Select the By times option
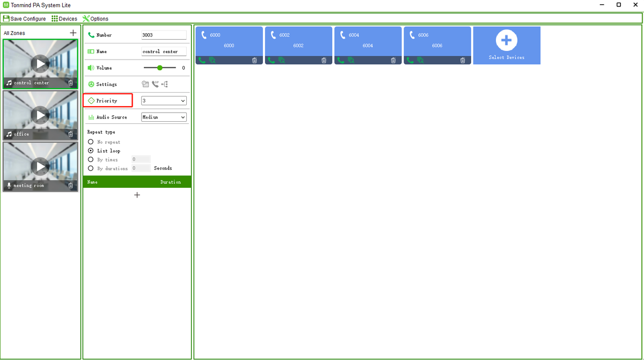644x360 pixels. [91, 159]
